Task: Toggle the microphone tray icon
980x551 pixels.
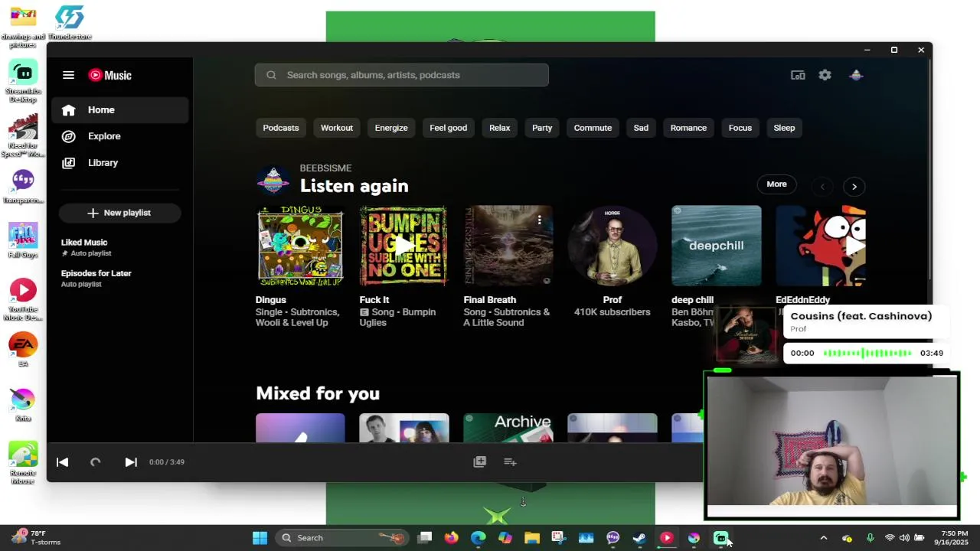Action: pos(870,538)
